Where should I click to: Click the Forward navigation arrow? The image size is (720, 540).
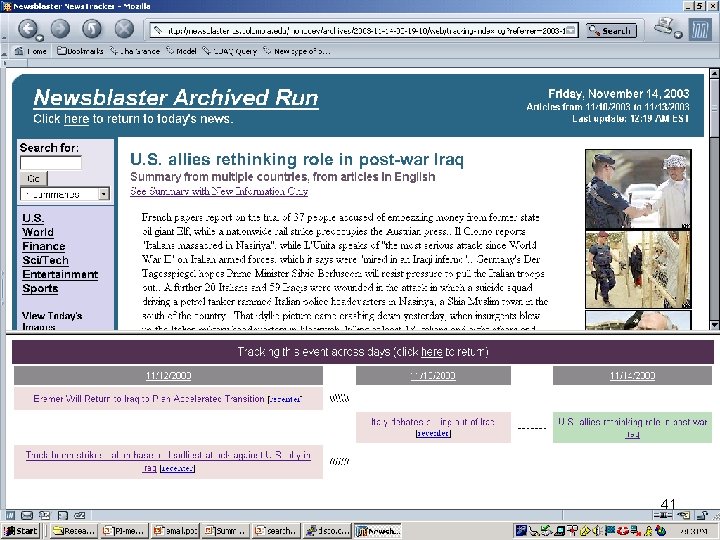[x=60, y=28]
